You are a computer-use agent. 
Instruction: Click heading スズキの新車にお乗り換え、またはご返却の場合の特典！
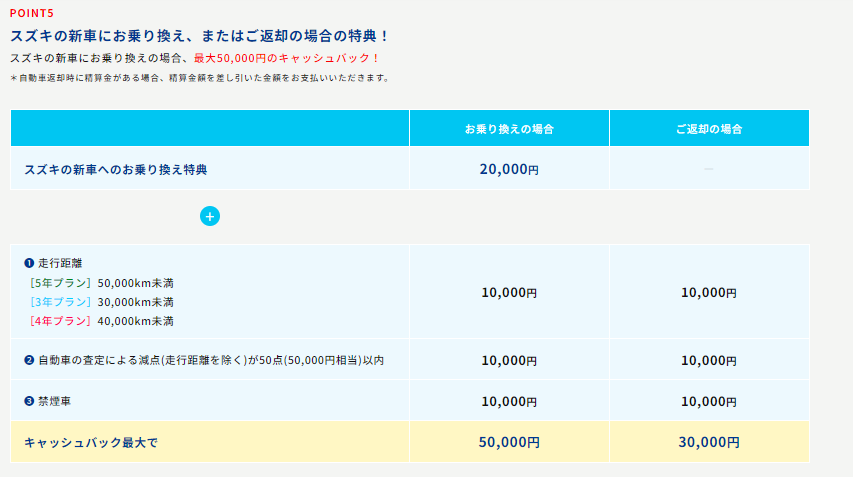click(x=200, y=36)
